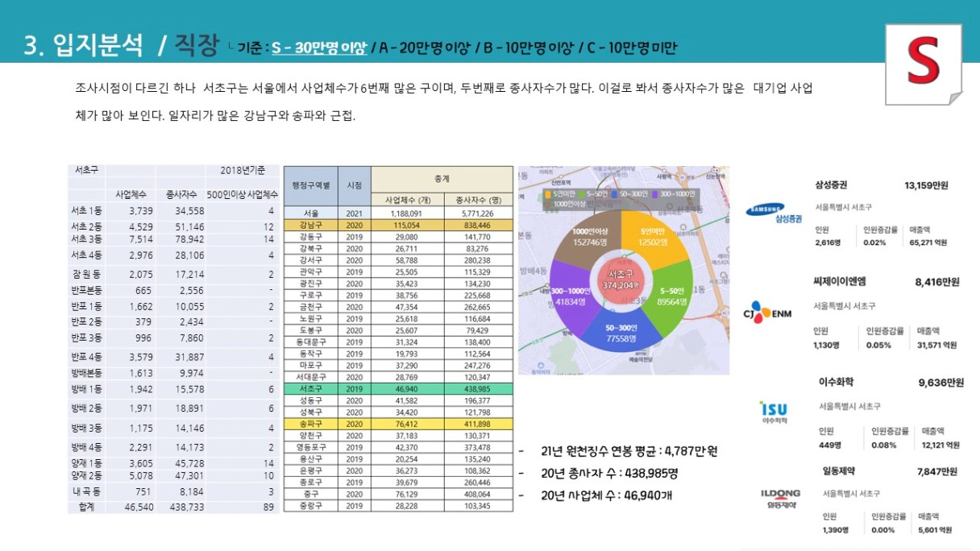980x551 pixels.
Task: Click the 합계 total row label
Action: click(x=86, y=507)
